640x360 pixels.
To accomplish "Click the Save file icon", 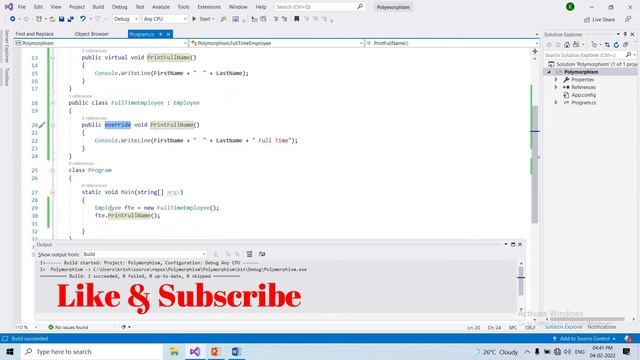I will pyautogui.click(x=61, y=19).
